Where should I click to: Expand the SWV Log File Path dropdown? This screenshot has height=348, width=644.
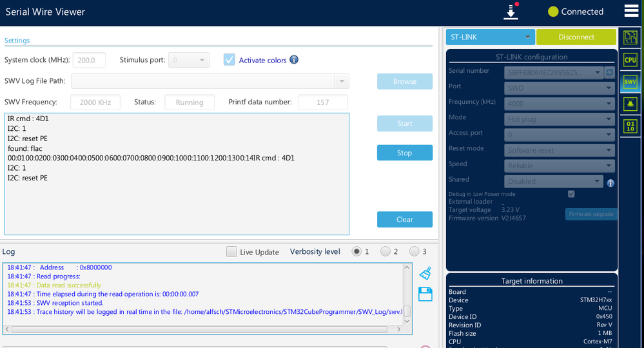[342, 81]
